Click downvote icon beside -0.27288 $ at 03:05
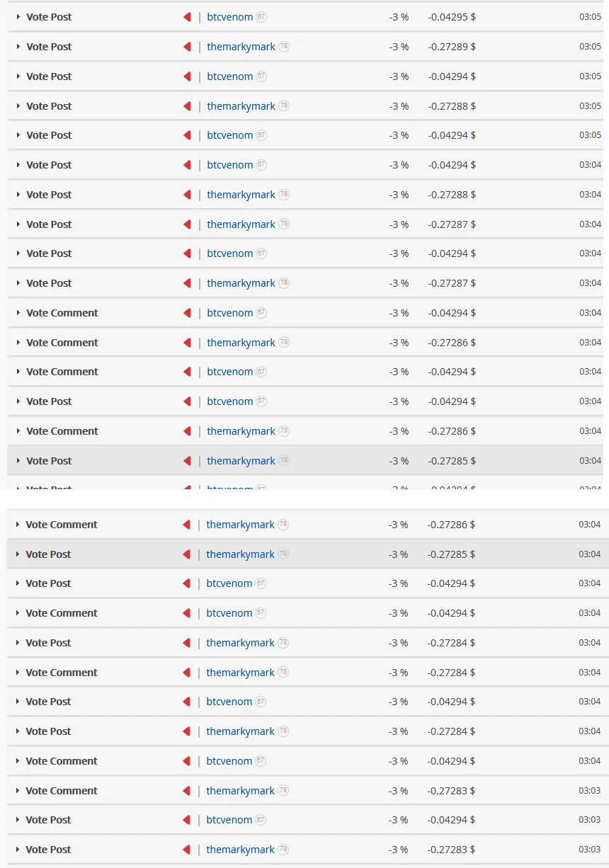The width and height of the screenshot is (609, 868). tap(187, 106)
